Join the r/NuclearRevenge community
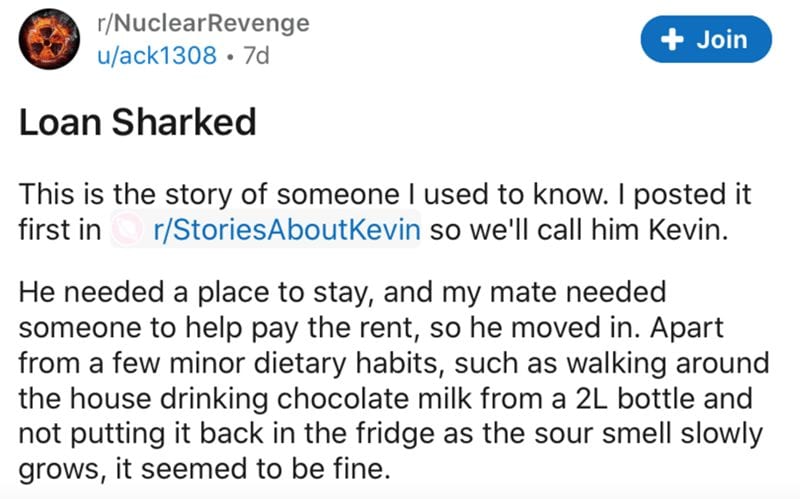Viewport: 800px width, 499px height. pyautogui.click(x=706, y=39)
